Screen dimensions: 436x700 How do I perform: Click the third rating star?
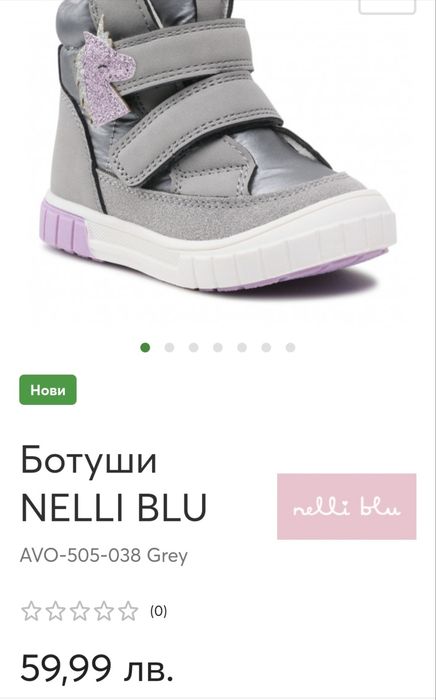coord(79,611)
